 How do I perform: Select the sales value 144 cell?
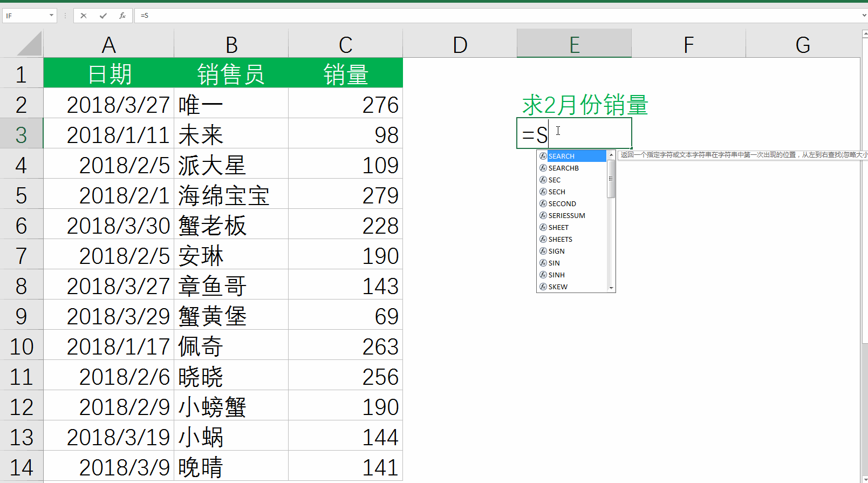346,436
